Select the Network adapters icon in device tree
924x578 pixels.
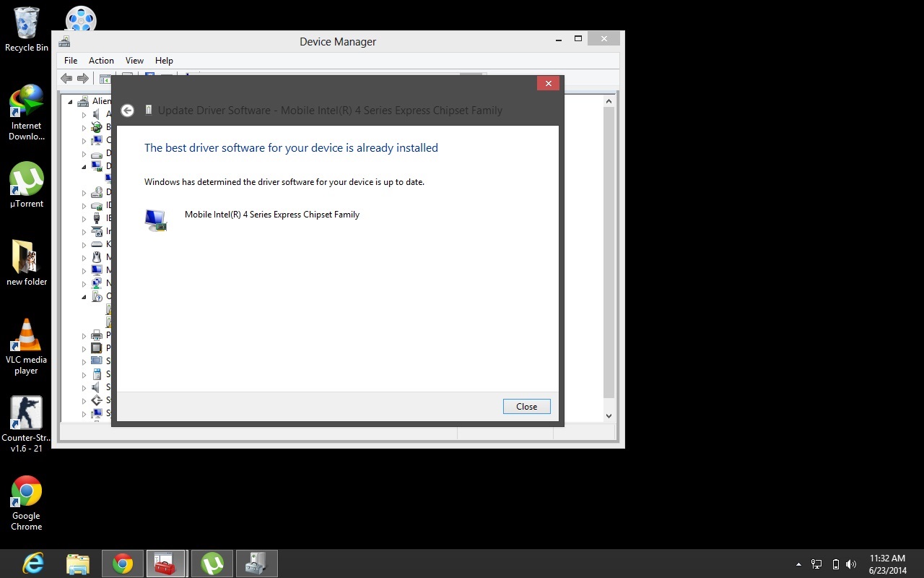tap(96, 283)
